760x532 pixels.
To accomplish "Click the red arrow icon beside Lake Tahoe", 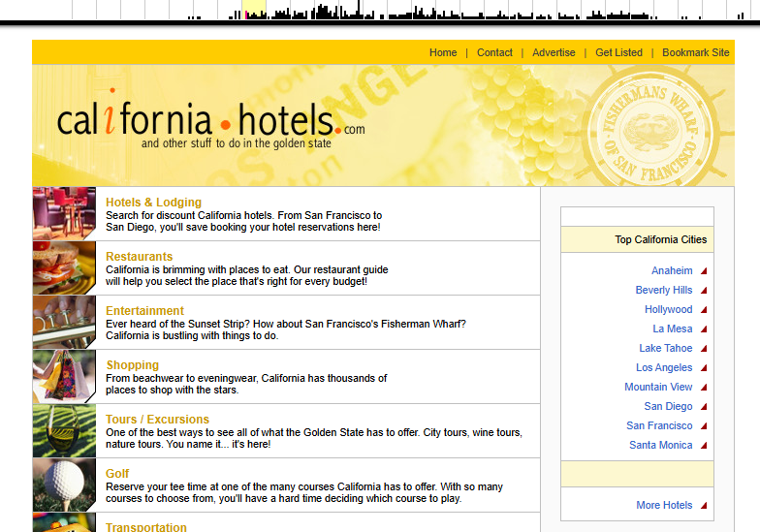I will [x=704, y=349].
